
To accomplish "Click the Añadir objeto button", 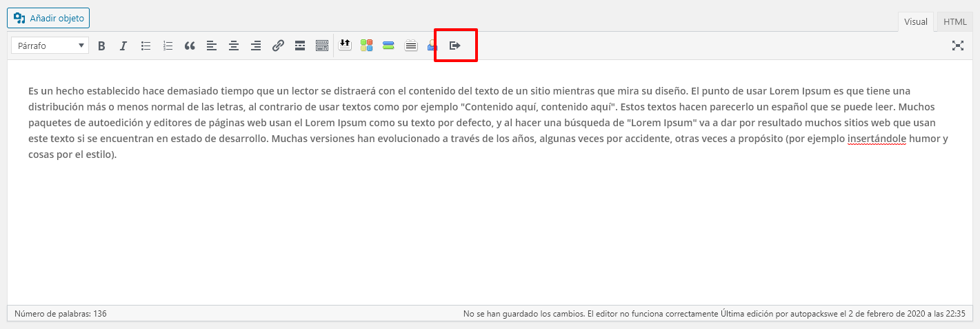I will [x=48, y=18].
